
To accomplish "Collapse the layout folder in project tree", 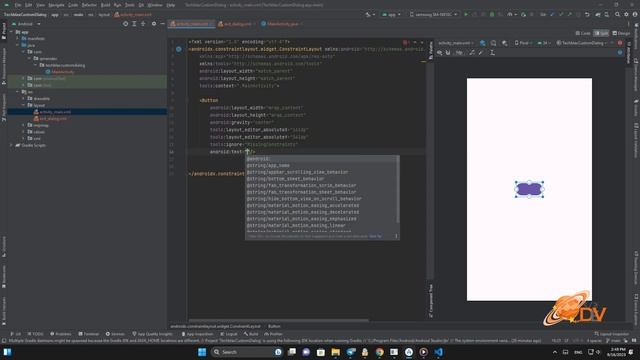I will (x=23, y=105).
